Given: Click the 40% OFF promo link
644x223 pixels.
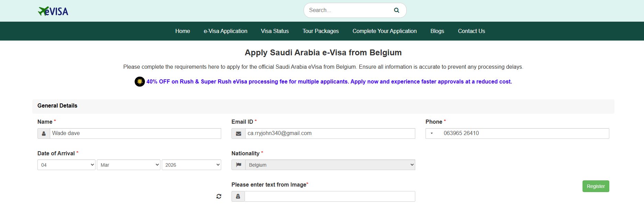Looking at the screenshot, I should [329, 82].
